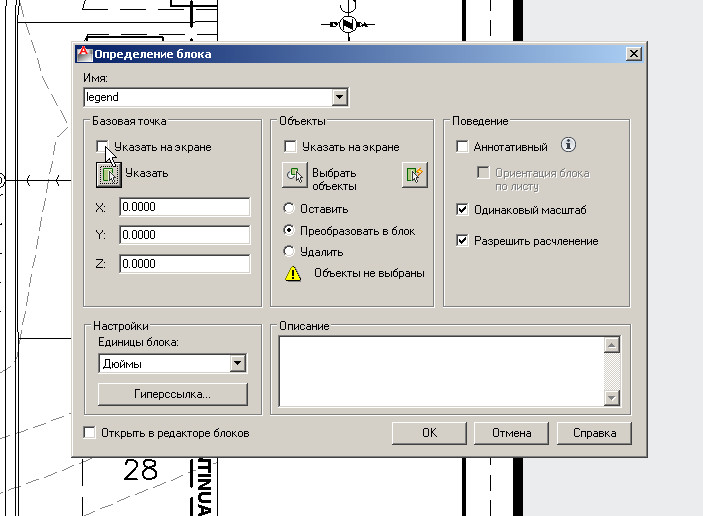Check base point 'Указать на экране'
This screenshot has width=703, height=516.
[x=102, y=146]
